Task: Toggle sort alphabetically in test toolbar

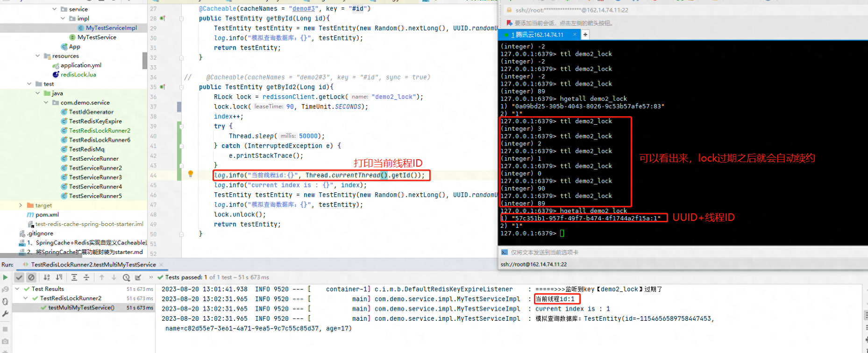Action: click(x=47, y=277)
